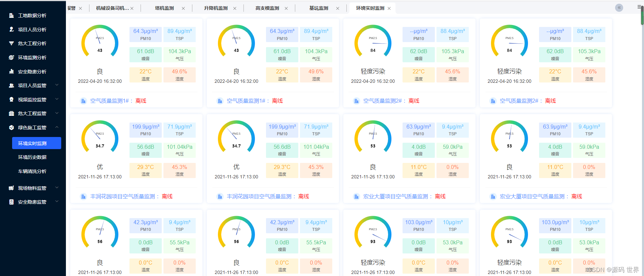The width and height of the screenshot is (644, 276).
Task: Open menu icon at top right corner
Action: pyautogui.click(x=639, y=7)
